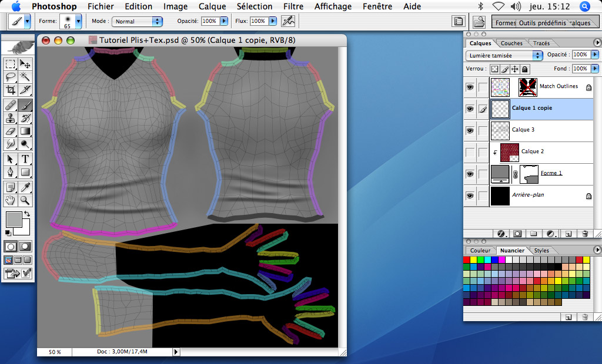Create a new layer set folder
The width and height of the screenshot is (602, 364).
[x=534, y=234]
